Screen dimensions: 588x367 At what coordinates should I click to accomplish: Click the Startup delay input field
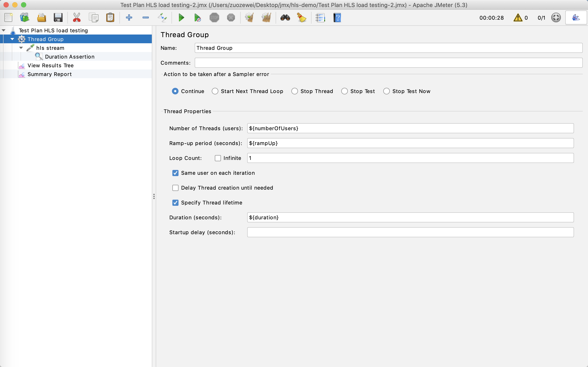(x=410, y=232)
